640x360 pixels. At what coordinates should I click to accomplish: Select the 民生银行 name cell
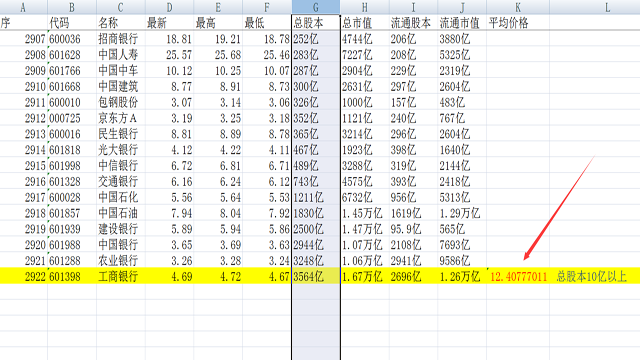pyautogui.click(x=120, y=134)
